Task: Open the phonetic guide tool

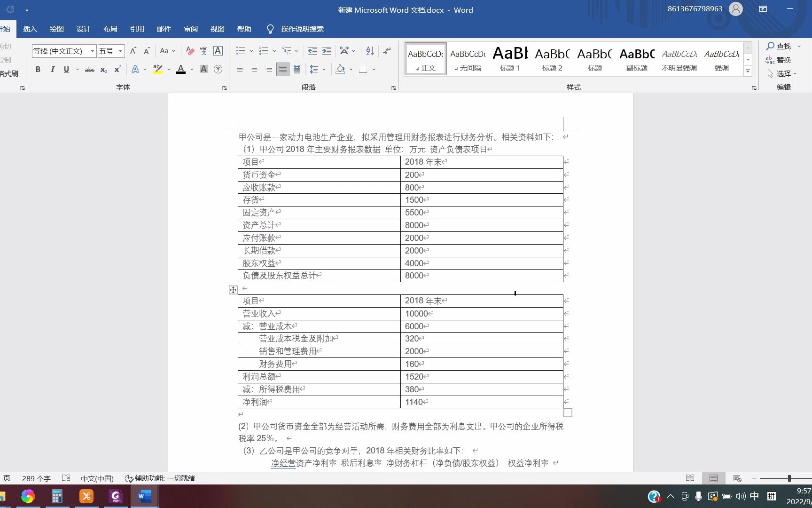Action: tap(203, 51)
